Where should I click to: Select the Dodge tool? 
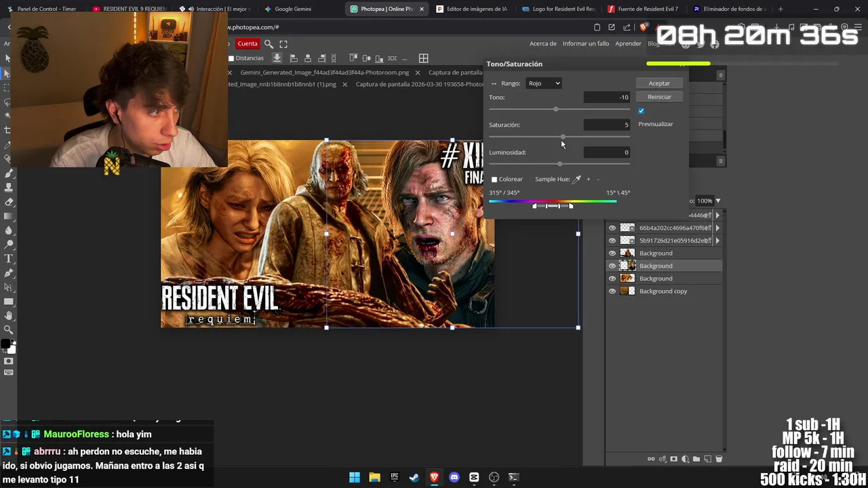9,245
